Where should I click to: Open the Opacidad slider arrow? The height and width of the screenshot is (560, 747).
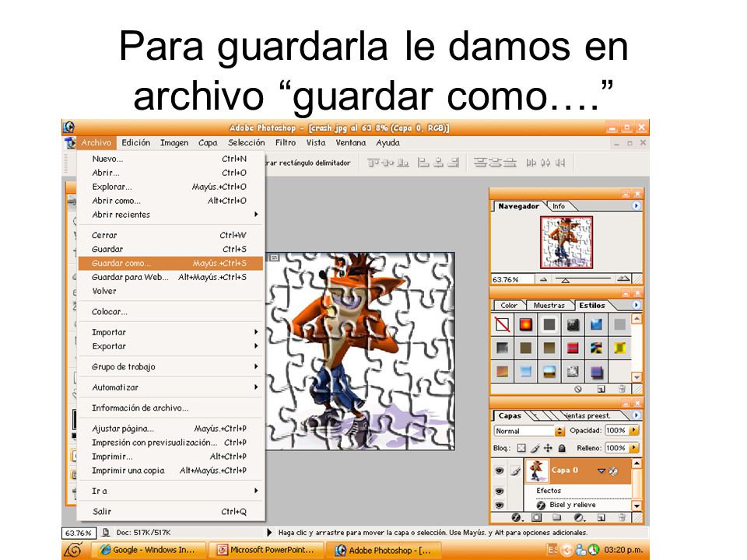point(633,430)
